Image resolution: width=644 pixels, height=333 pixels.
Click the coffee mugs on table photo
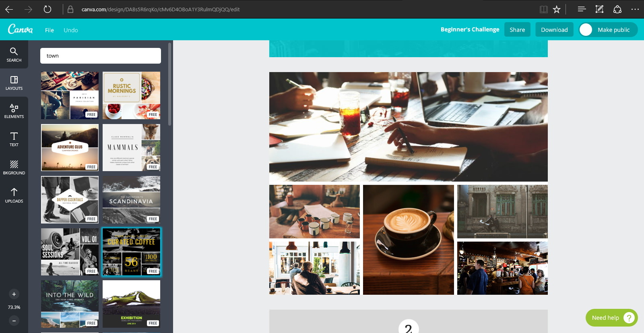(314, 211)
